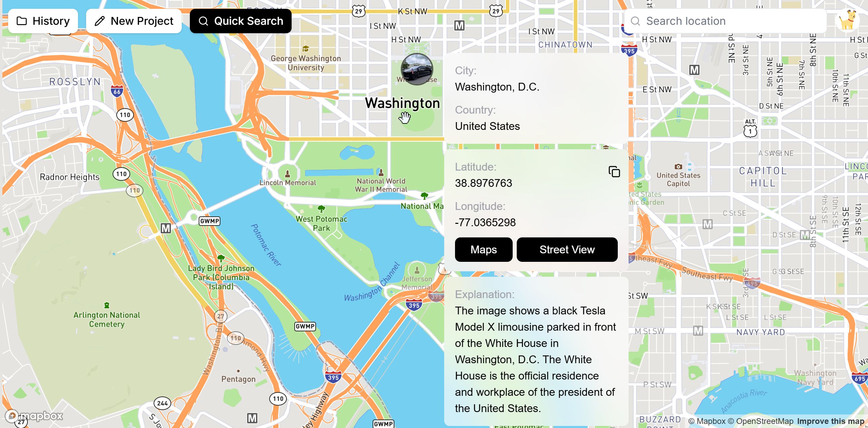This screenshot has height=428, width=868.
Task: Open the dog avatar profile icon
Action: click(x=848, y=20)
